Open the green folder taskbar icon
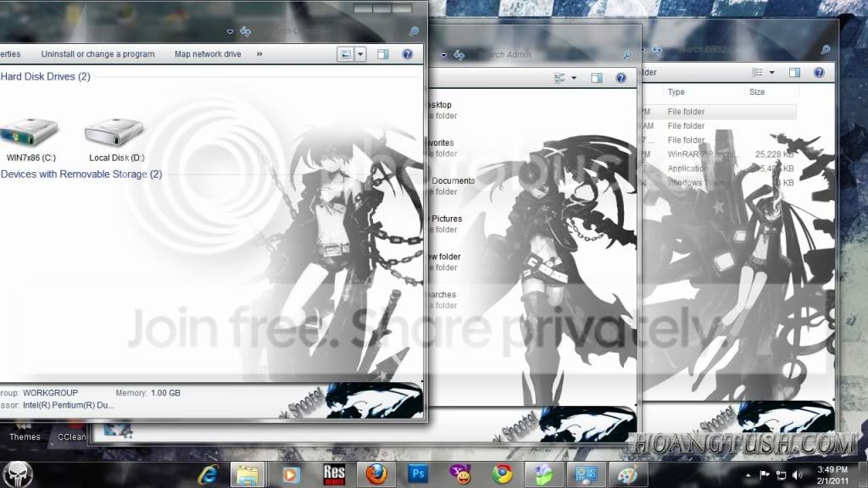This screenshot has height=488, width=868. (x=543, y=474)
